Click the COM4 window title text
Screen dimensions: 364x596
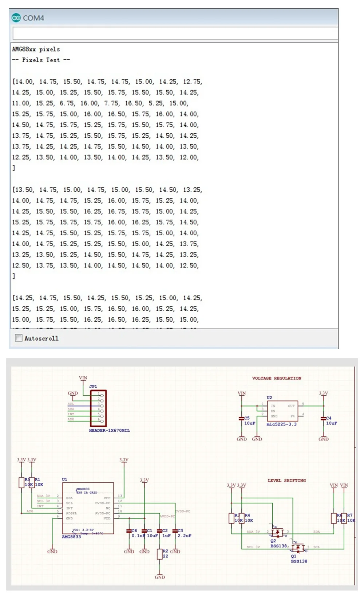pos(33,18)
